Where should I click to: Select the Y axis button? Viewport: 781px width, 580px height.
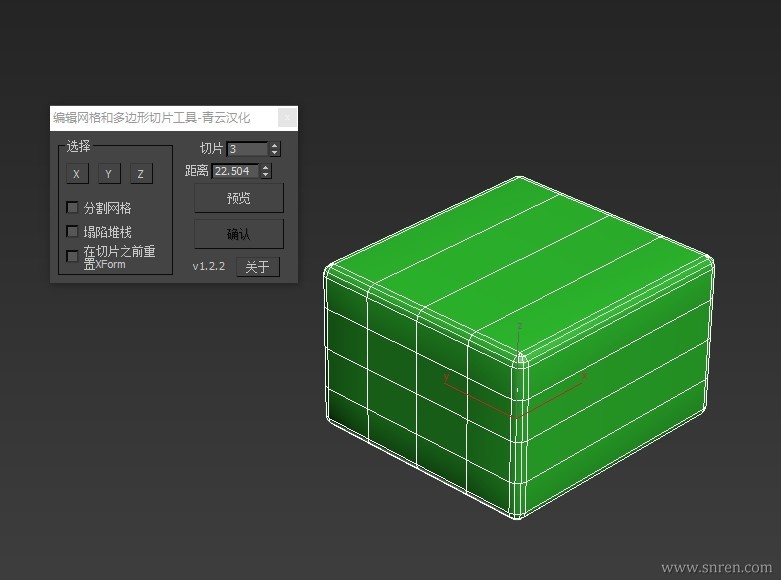108,174
